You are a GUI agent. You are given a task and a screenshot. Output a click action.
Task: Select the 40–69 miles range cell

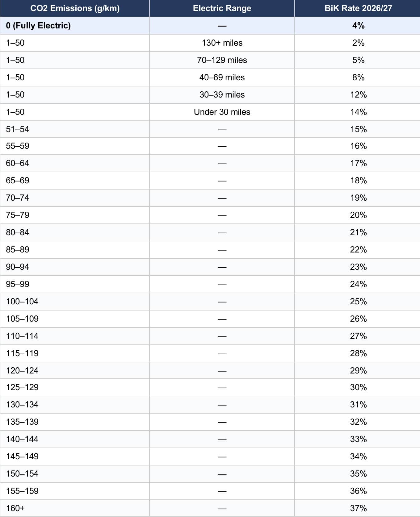(222, 77)
